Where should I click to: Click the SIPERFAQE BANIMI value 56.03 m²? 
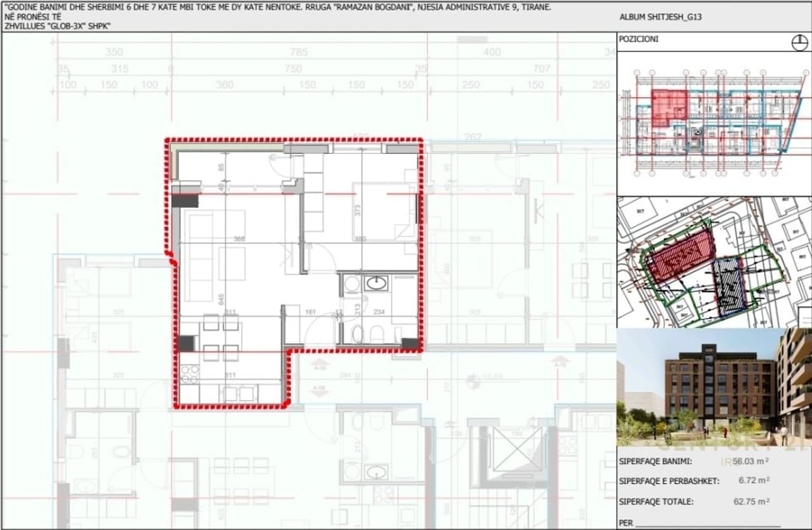[x=750, y=462]
